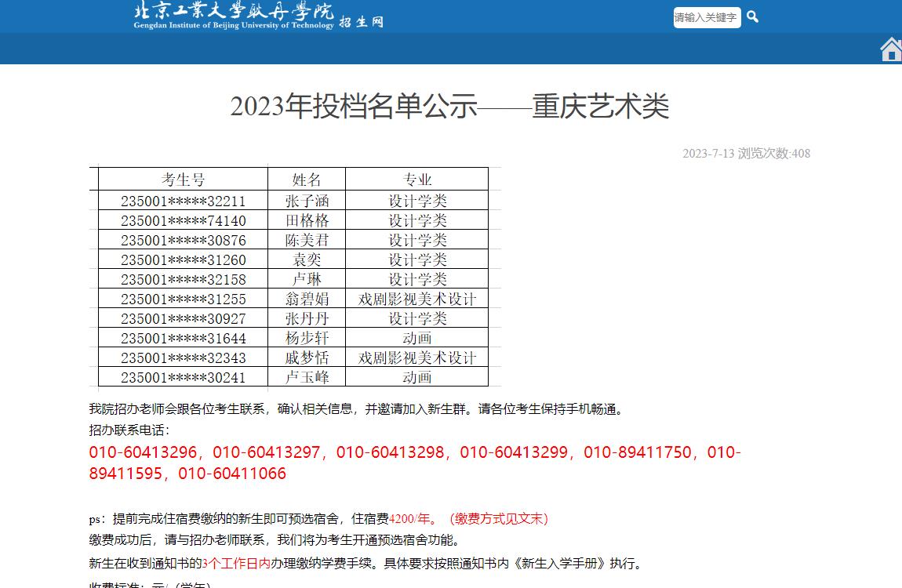This screenshot has width=902, height=588.
Task: Click the name 翁碧娟
Action: 307,299
